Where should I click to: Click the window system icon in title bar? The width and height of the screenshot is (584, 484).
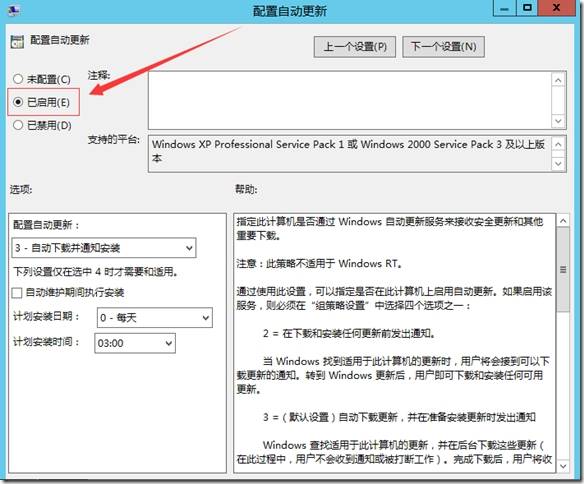[x=14, y=10]
